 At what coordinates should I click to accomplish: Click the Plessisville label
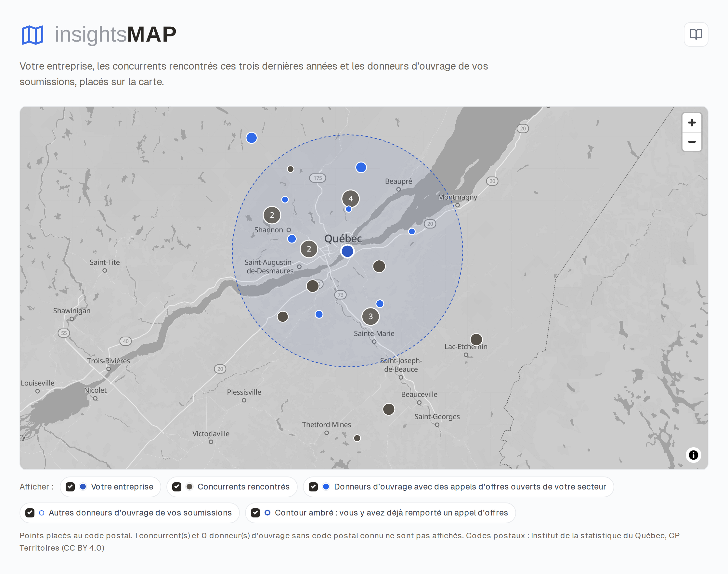(243, 392)
